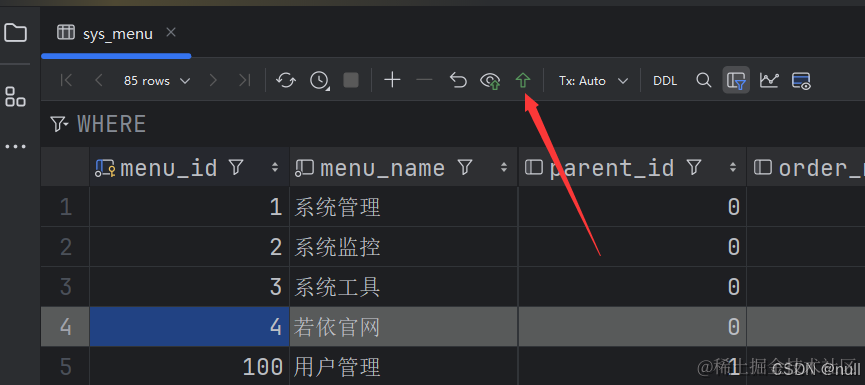The image size is (865, 385).
Task: Open the find magnifier search
Action: point(703,81)
